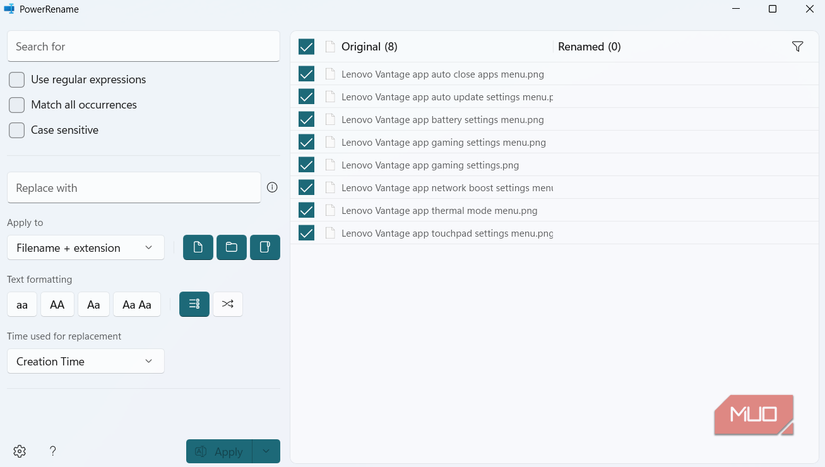825x467 pixels.
Task: Open help with the question mark icon
Action: 53,451
